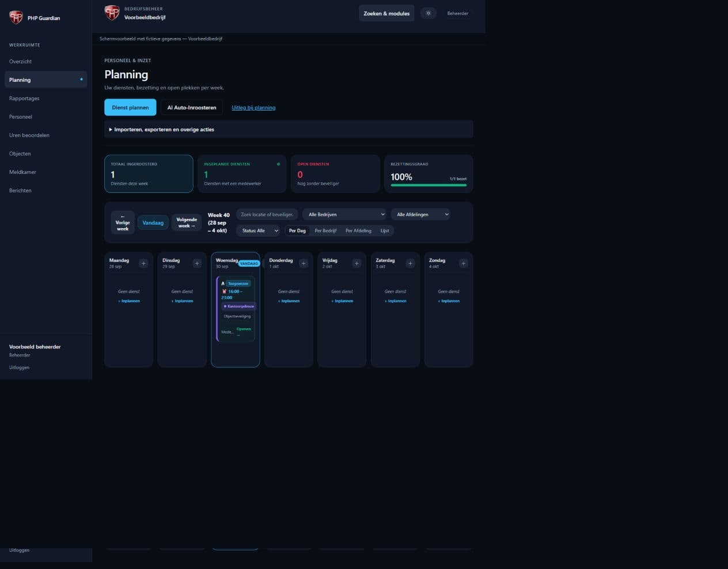Switch to the Per Dag view
Screen dimensions: 728x569
(297, 230)
